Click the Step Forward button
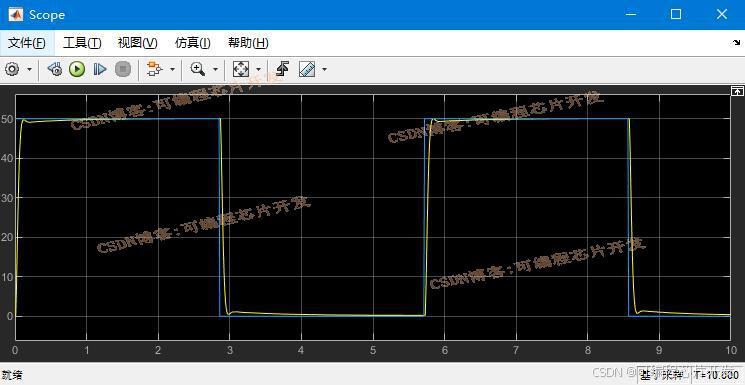 [x=99, y=69]
